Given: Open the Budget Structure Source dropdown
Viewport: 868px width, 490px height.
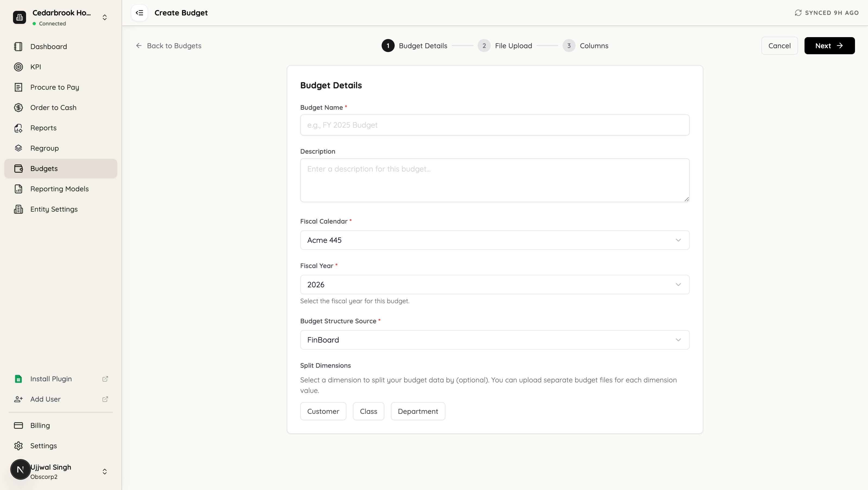Looking at the screenshot, I should (495, 340).
